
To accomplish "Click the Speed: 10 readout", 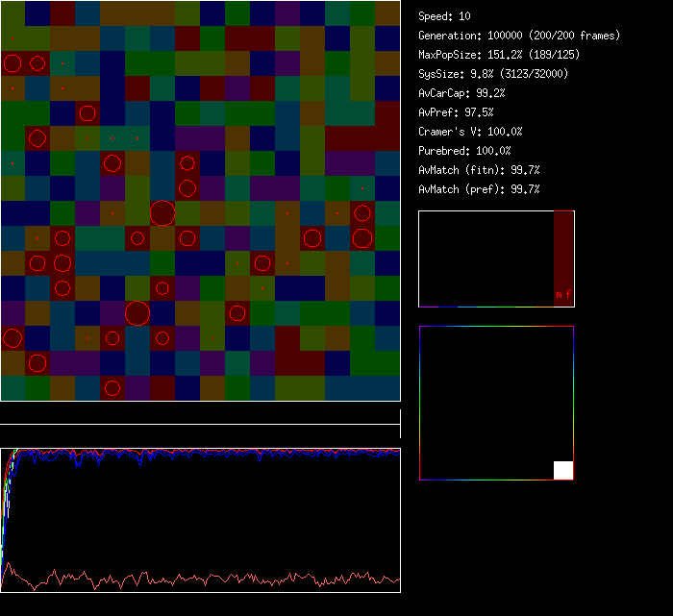I will (445, 16).
